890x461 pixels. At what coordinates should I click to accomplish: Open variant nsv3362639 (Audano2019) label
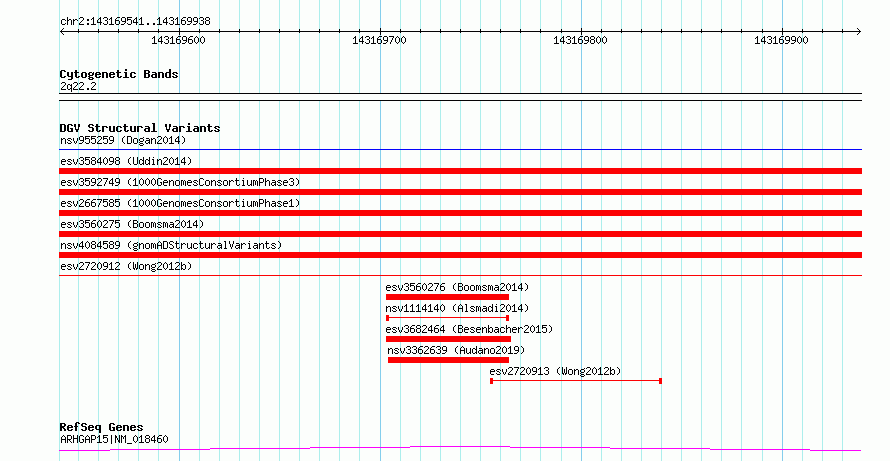(x=456, y=350)
